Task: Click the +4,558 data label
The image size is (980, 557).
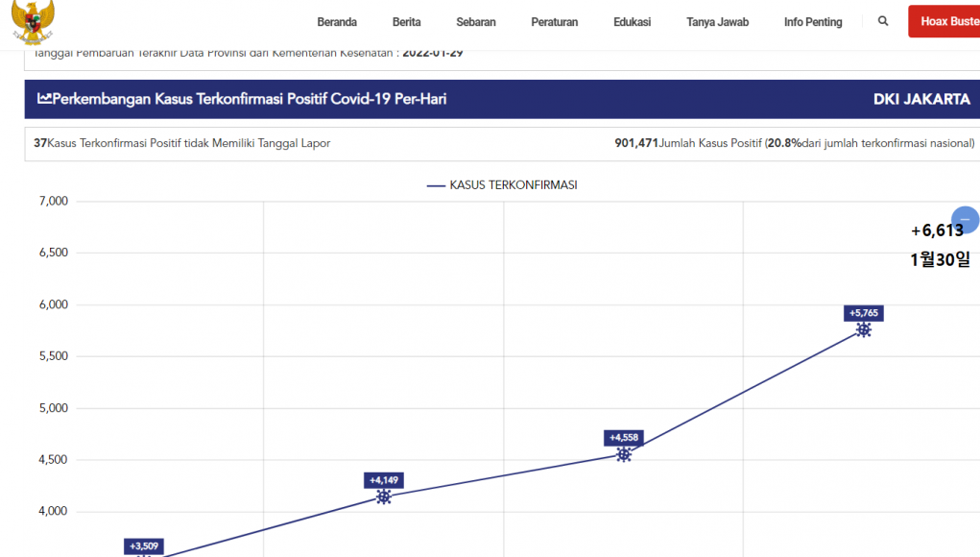Action: tap(624, 437)
